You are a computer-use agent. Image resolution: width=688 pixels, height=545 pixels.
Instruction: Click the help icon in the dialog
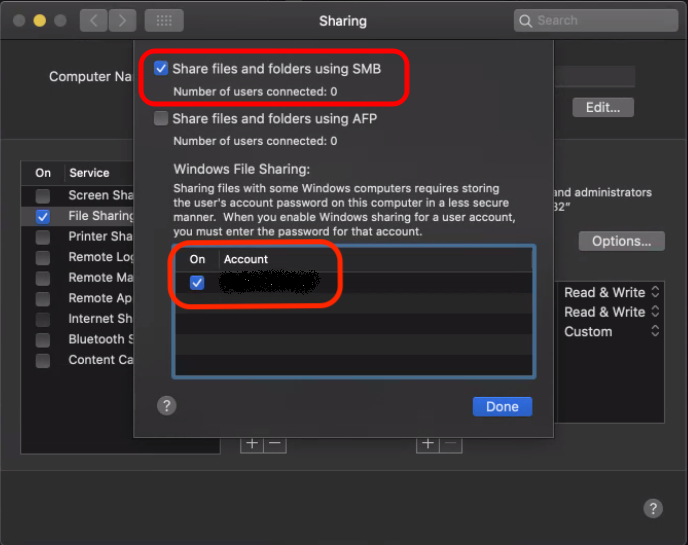pos(167,405)
